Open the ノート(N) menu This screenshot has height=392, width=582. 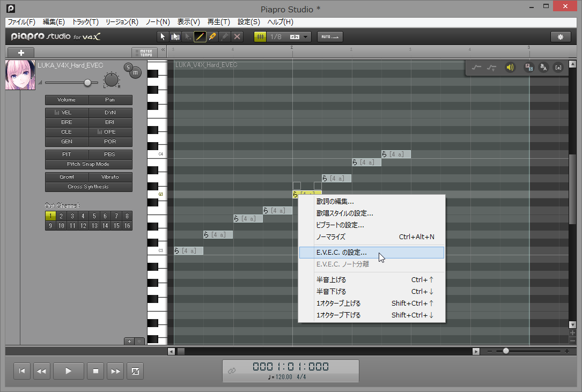pos(158,22)
